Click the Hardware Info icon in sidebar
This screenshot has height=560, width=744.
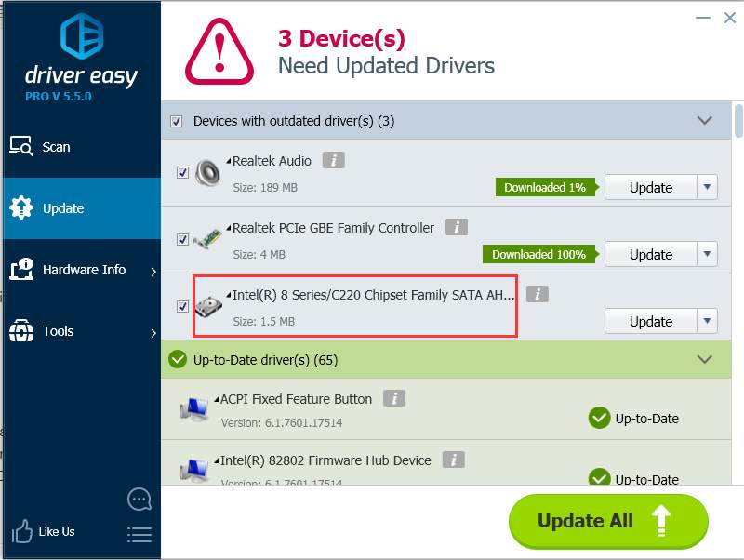(21, 269)
